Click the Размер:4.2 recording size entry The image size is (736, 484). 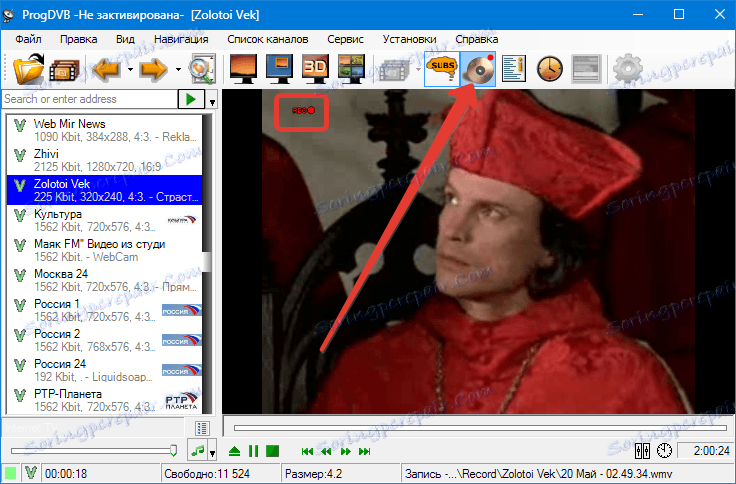313,474
